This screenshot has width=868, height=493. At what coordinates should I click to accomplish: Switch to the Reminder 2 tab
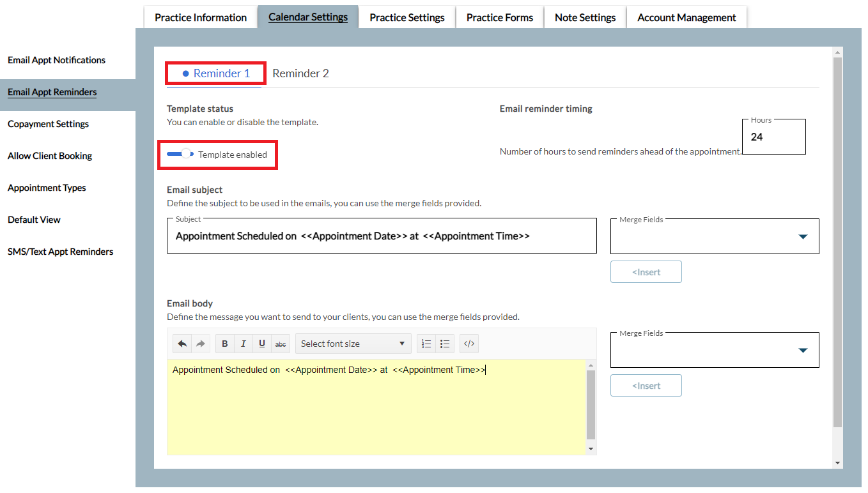click(x=300, y=73)
